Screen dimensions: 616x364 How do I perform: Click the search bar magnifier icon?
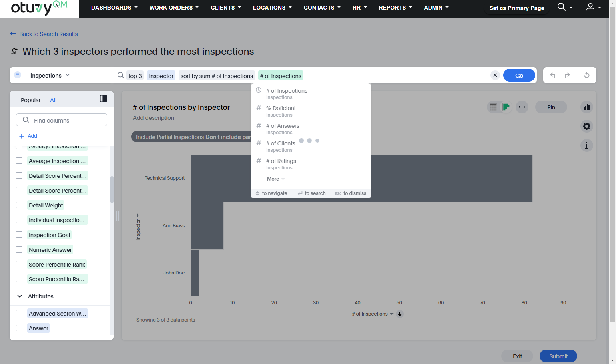[x=120, y=75]
